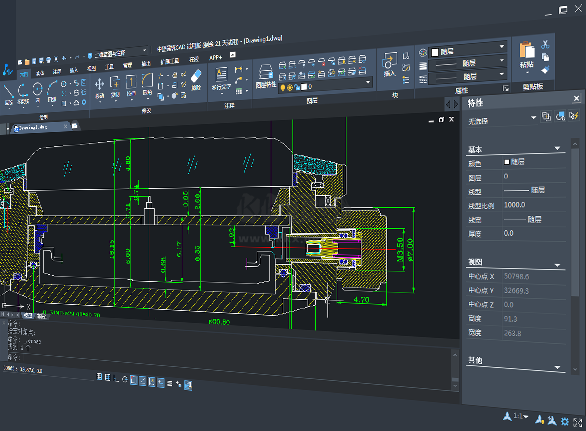Click the color ByLayer swatch in Properties panel

507,162
